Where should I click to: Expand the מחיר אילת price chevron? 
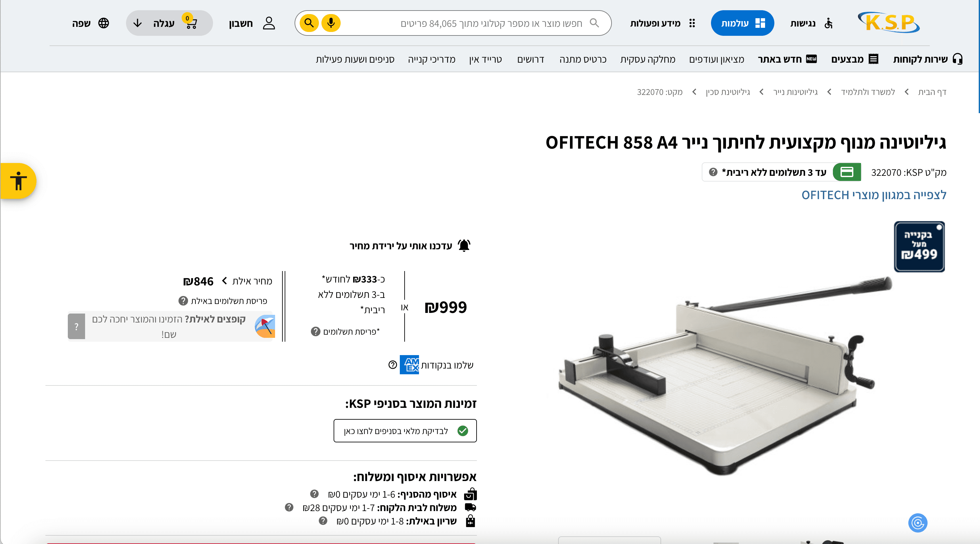pyautogui.click(x=225, y=281)
